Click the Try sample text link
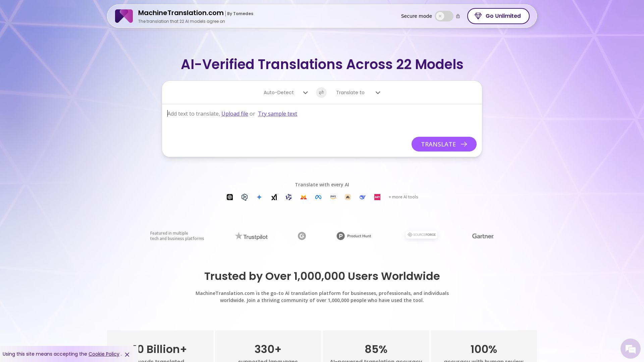 click(x=277, y=114)
